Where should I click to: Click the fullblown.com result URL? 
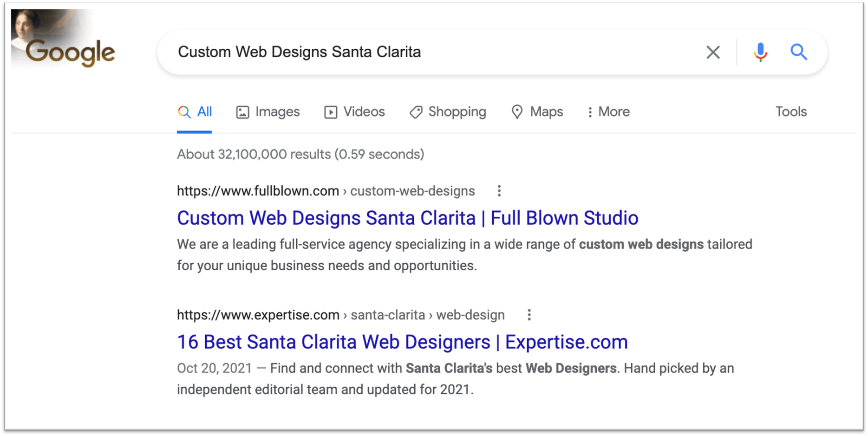click(x=326, y=191)
